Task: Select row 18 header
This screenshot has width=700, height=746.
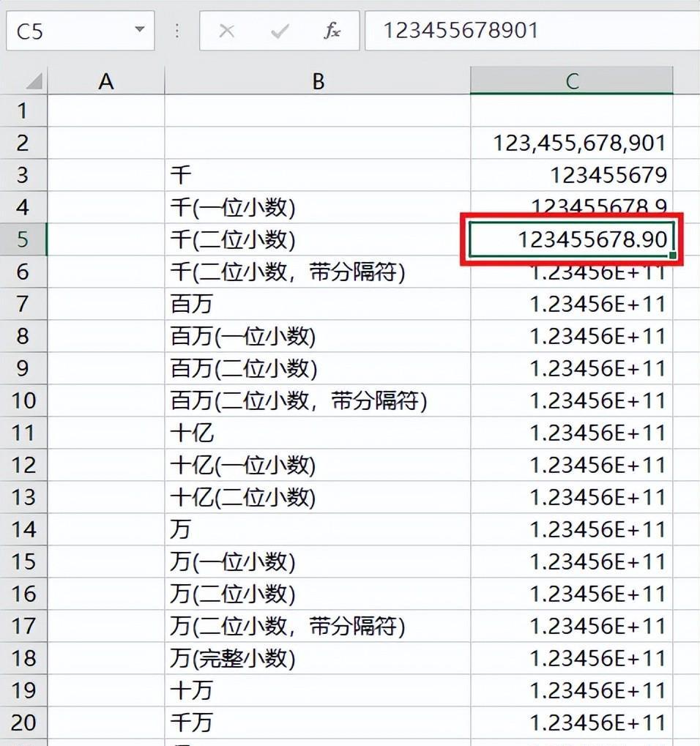Action: [23, 658]
